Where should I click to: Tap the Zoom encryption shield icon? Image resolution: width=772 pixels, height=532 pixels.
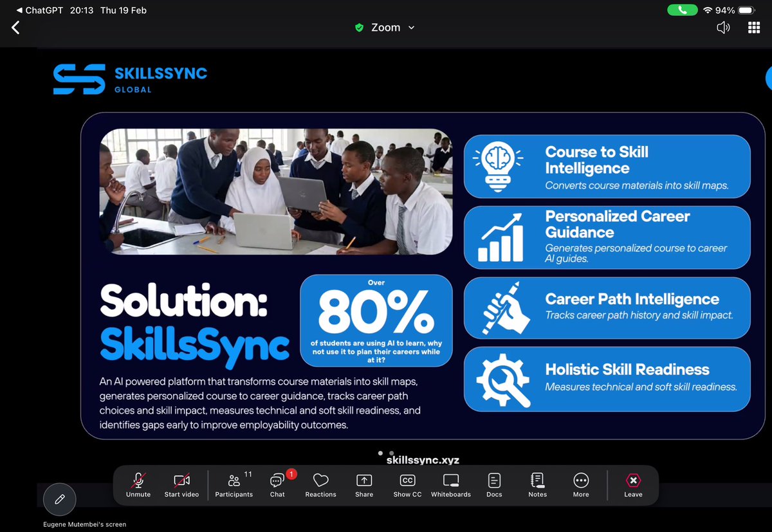coord(360,28)
